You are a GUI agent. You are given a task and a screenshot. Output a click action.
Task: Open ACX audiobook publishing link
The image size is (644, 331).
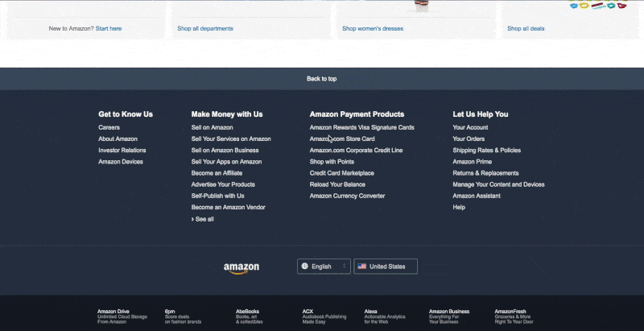coord(324,317)
